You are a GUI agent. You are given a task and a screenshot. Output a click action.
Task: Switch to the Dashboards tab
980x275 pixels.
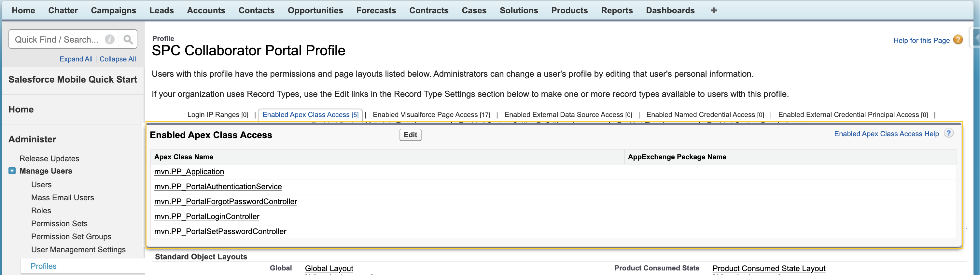[x=670, y=10]
